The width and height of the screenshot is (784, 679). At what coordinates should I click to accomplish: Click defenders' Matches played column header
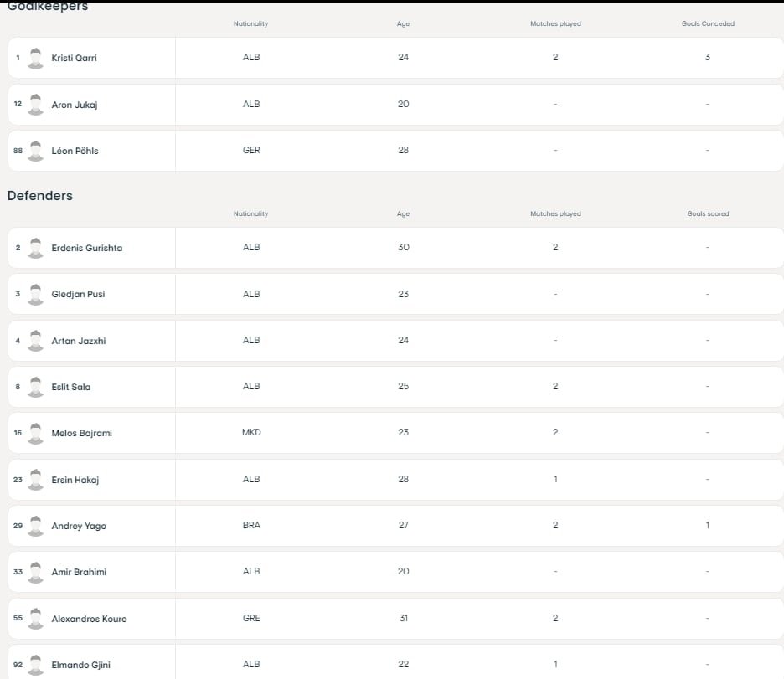pyautogui.click(x=555, y=213)
